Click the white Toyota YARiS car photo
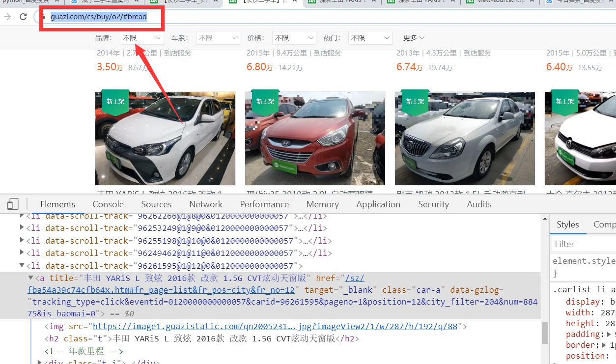This screenshot has height=364, width=616. click(x=165, y=139)
